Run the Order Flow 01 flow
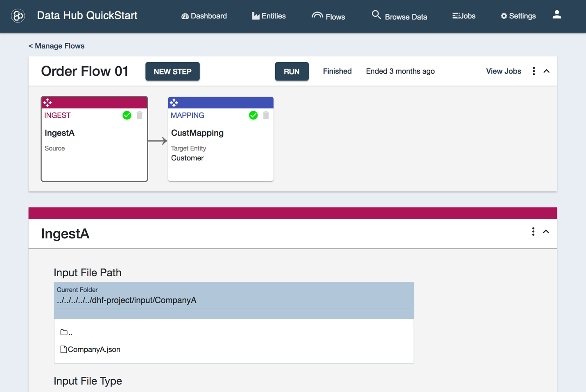 pos(292,71)
